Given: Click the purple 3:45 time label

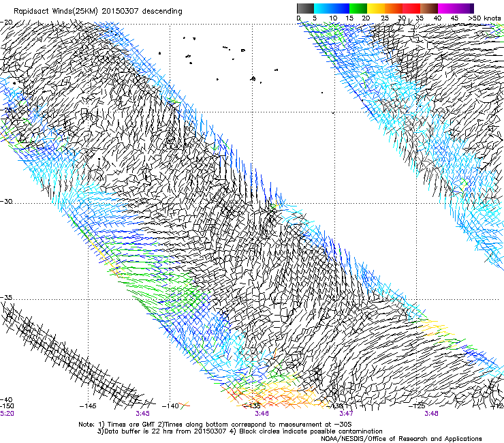Looking at the screenshot, I should [142, 413].
